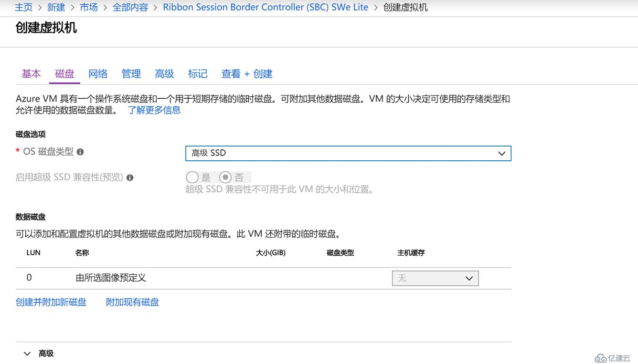The image size is (638, 364).
Task: Go to 主页 breadcrumb
Action: [24, 7]
